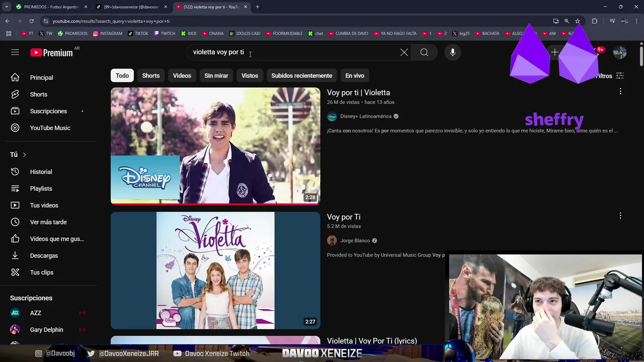Open the bookmarks apps grid icon

pos(9,33)
